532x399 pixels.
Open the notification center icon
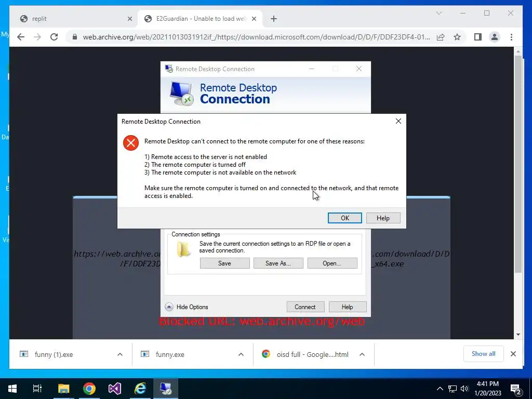(515, 389)
